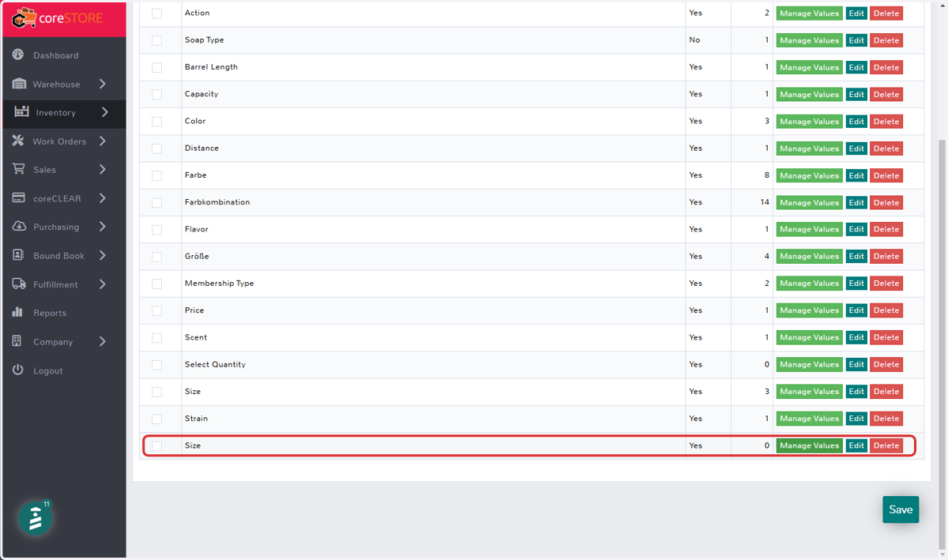The height and width of the screenshot is (560, 948).
Task: Click the Work Orders tools icon
Action: coord(19,141)
